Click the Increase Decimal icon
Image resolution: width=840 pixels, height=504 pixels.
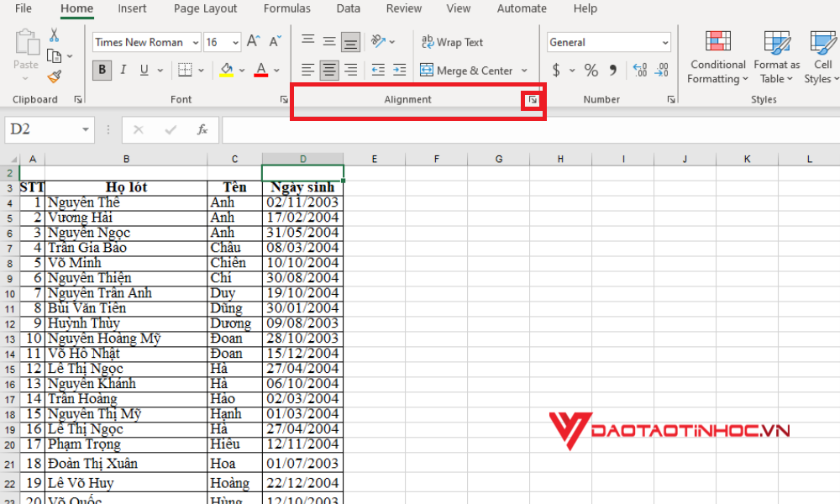coord(638,71)
